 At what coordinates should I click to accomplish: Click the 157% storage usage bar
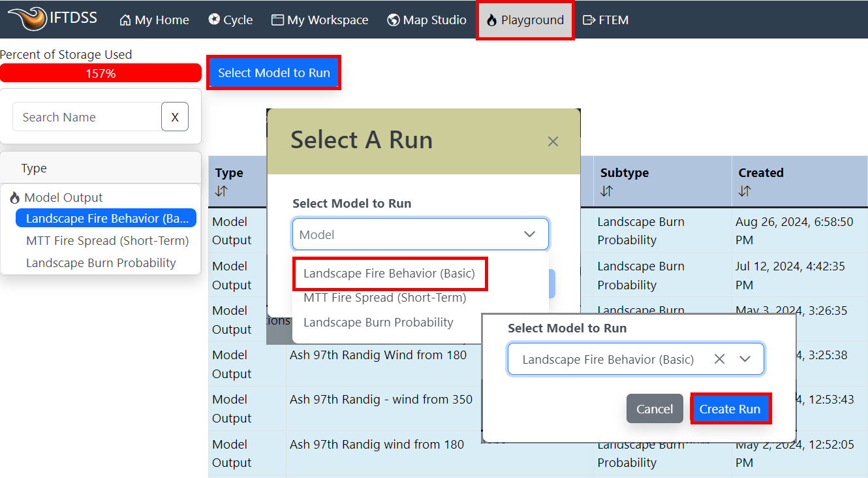(x=101, y=73)
